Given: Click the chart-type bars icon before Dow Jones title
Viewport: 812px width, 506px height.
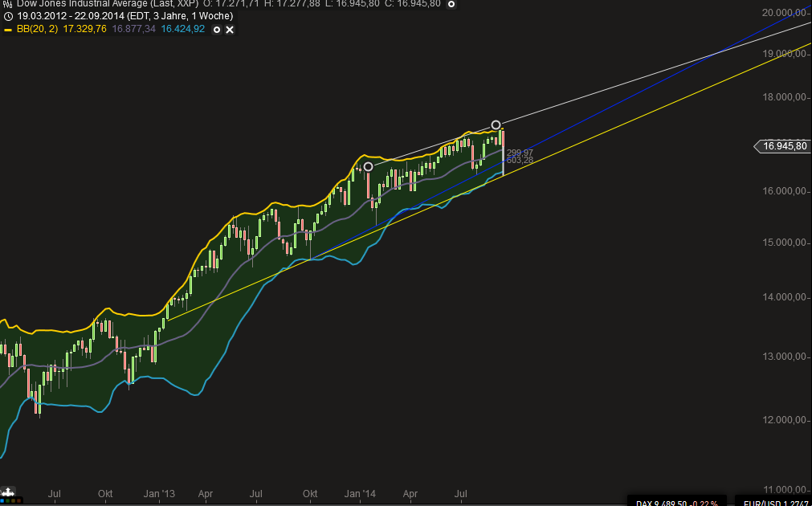Looking at the screenshot, I should [7, 4].
